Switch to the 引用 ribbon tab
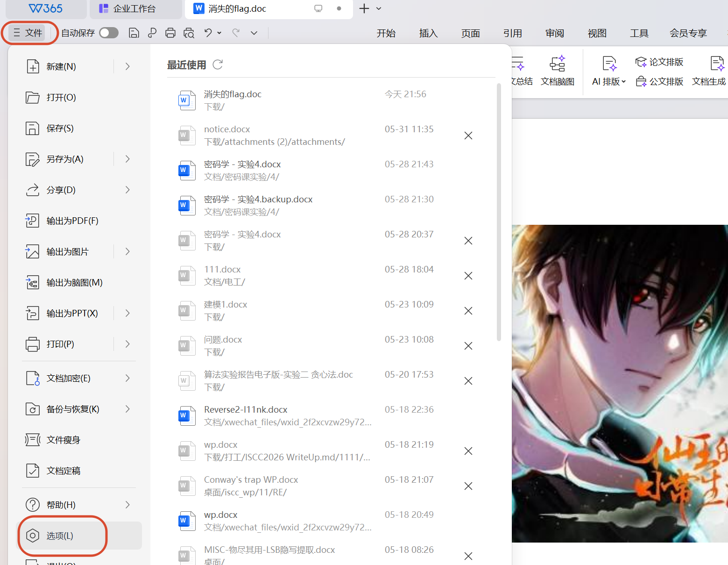Screen dimensions: 728x565 [x=513, y=33]
